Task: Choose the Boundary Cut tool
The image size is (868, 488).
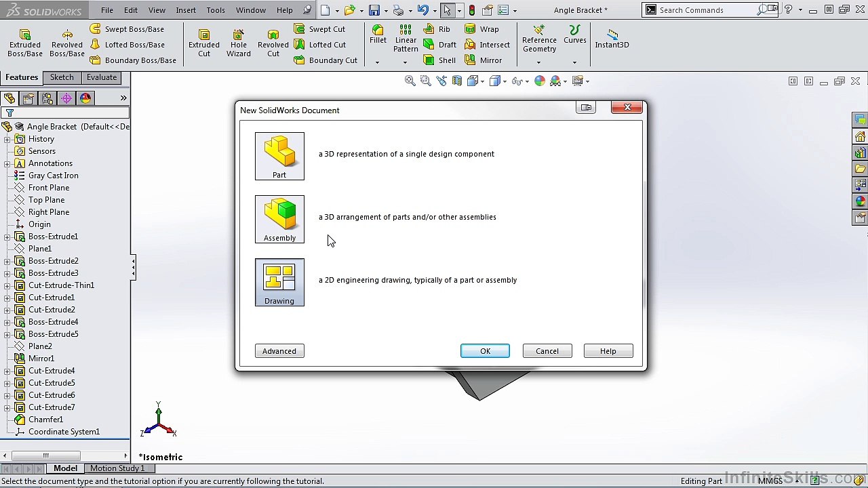Action: [325, 60]
